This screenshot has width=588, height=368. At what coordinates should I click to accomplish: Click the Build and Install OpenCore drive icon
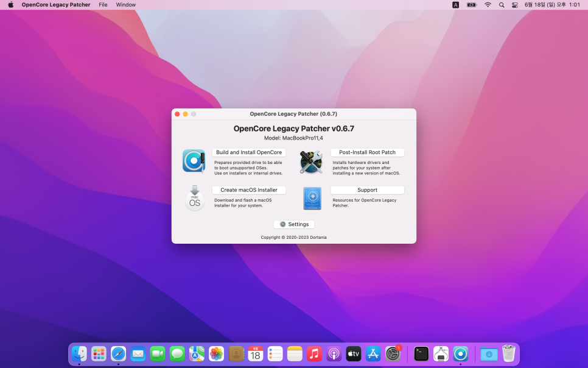click(194, 161)
